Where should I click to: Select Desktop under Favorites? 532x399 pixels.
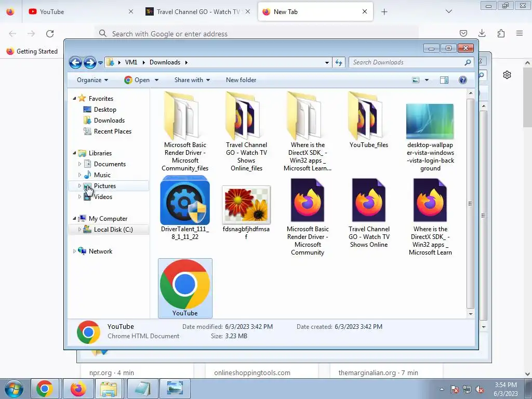[105, 110]
